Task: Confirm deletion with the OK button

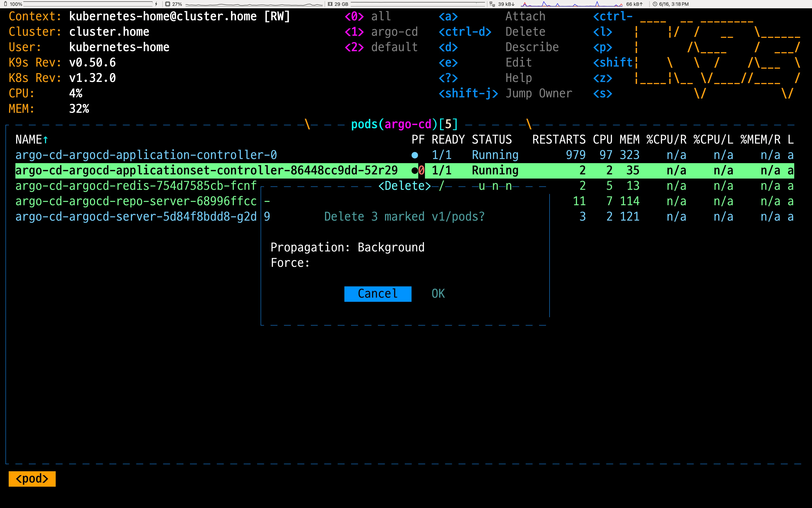Action: (438, 294)
